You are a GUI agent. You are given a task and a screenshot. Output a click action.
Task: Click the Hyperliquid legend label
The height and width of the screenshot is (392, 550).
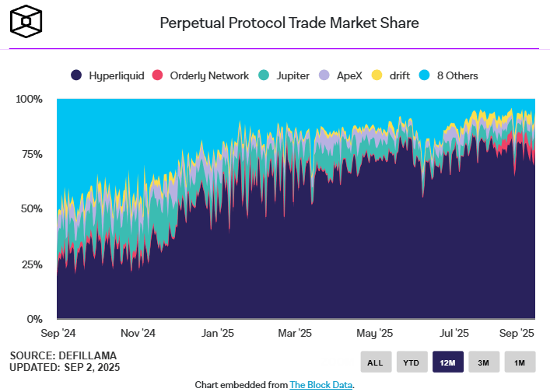pos(117,75)
